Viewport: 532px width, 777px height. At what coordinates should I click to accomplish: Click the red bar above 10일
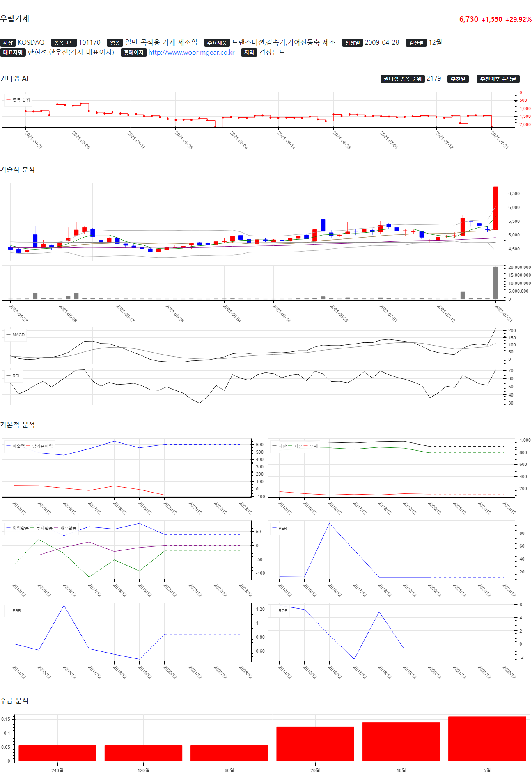(x=401, y=742)
